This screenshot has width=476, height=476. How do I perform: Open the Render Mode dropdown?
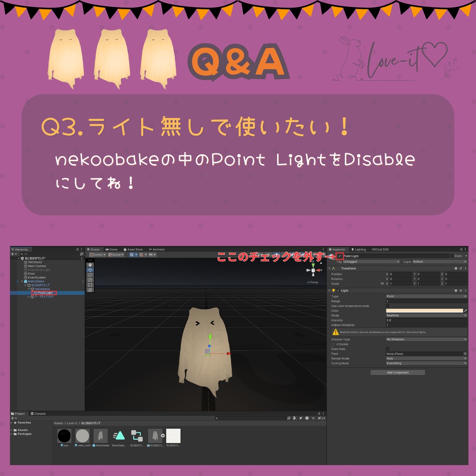tap(426, 358)
